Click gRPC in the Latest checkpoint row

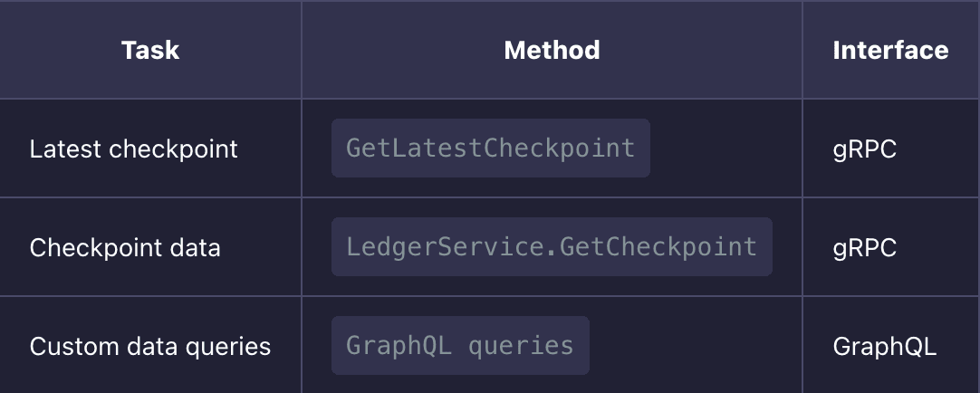click(x=864, y=149)
